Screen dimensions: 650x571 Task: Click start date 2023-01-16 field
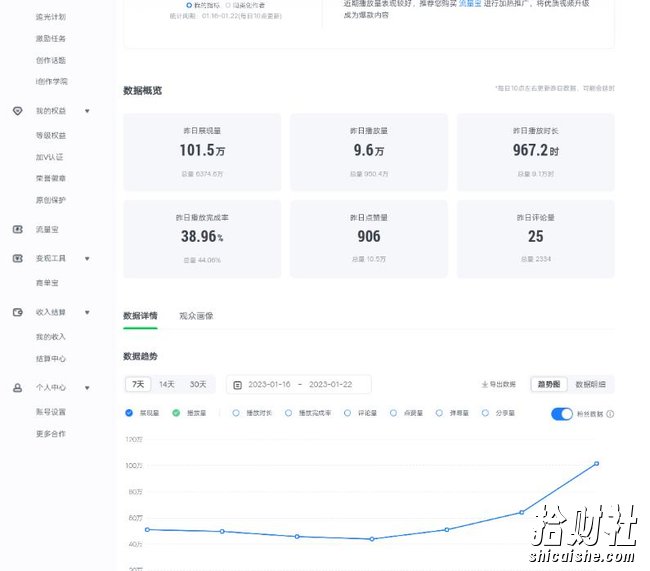coord(269,384)
